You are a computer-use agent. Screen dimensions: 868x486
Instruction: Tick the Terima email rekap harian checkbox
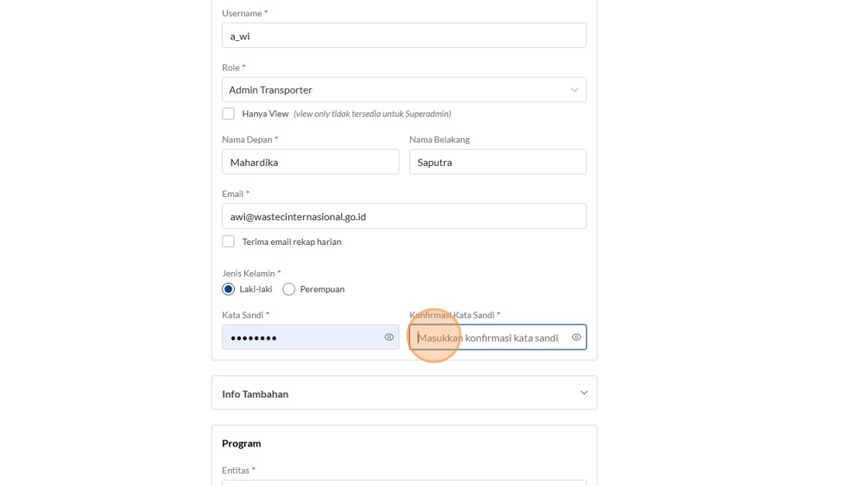click(229, 242)
